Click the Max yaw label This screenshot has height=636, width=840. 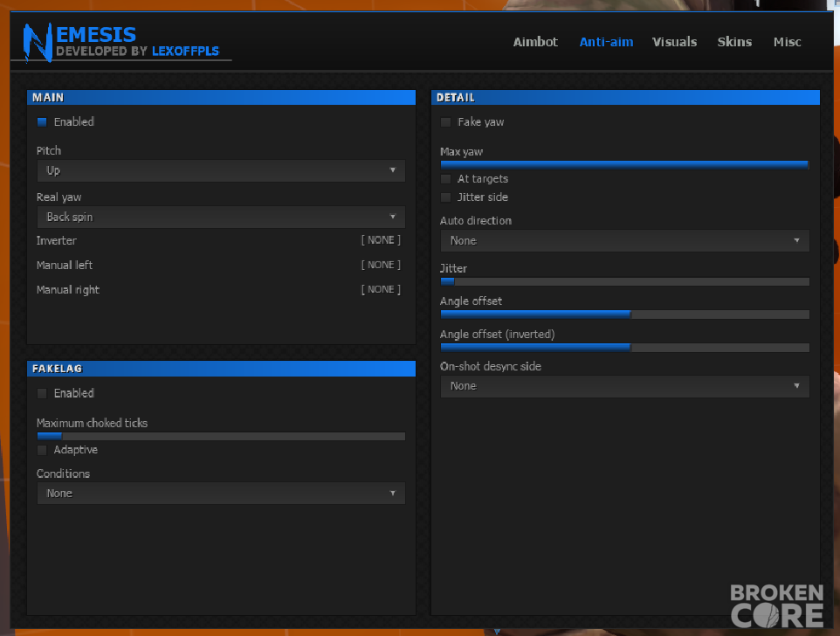click(461, 152)
